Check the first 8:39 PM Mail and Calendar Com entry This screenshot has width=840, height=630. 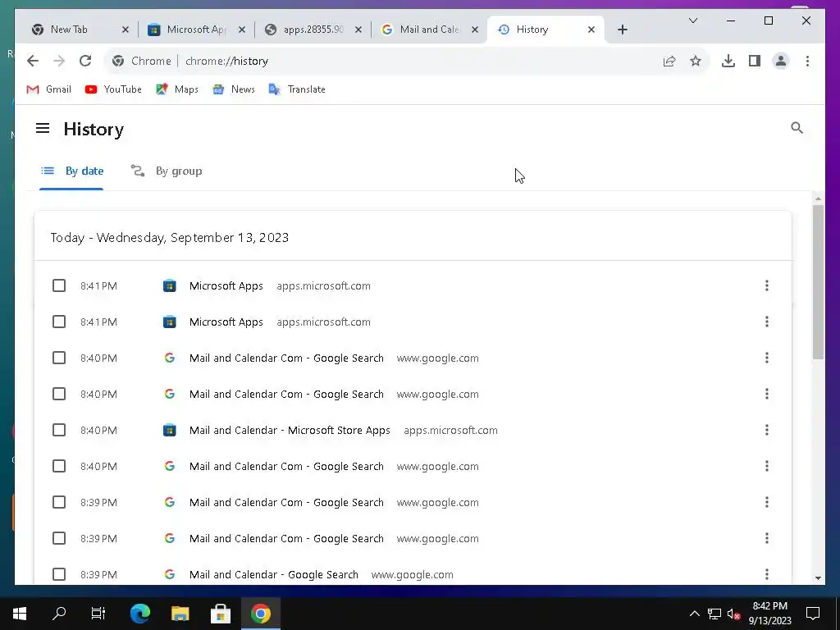tap(59, 502)
